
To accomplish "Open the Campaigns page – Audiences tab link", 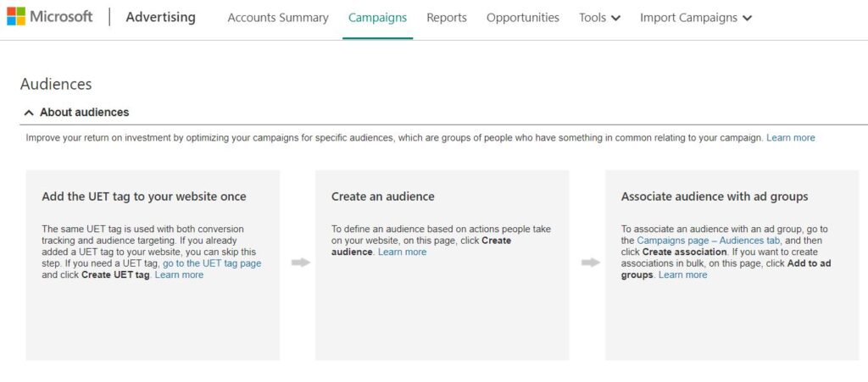I will pos(709,241).
